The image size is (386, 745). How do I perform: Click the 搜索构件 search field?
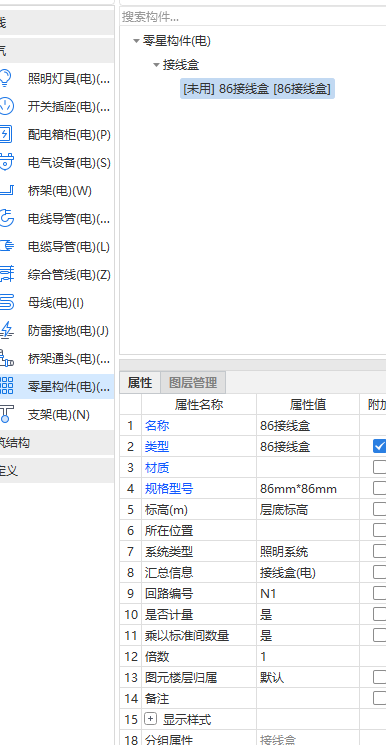point(253,17)
